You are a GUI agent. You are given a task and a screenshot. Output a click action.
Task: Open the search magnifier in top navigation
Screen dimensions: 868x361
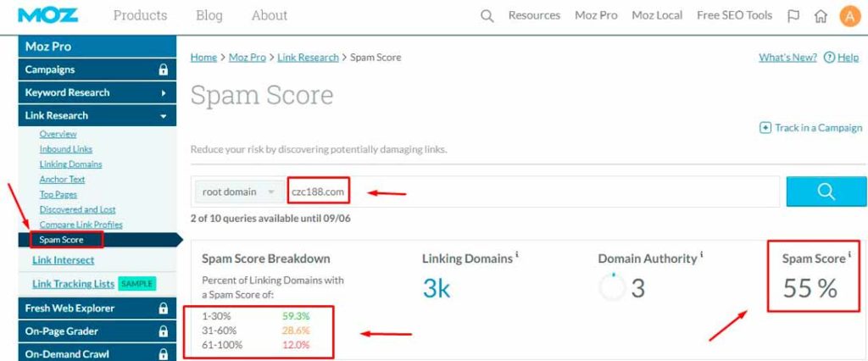tap(487, 16)
